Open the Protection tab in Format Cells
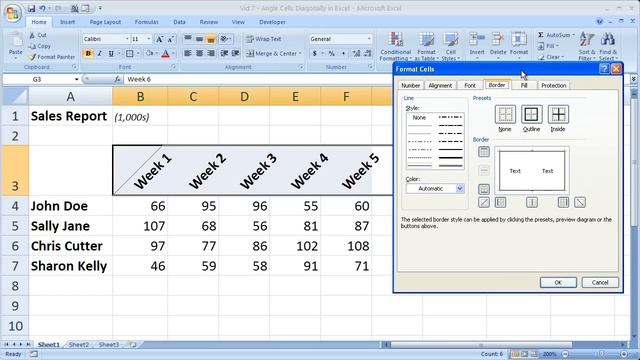 click(x=553, y=85)
